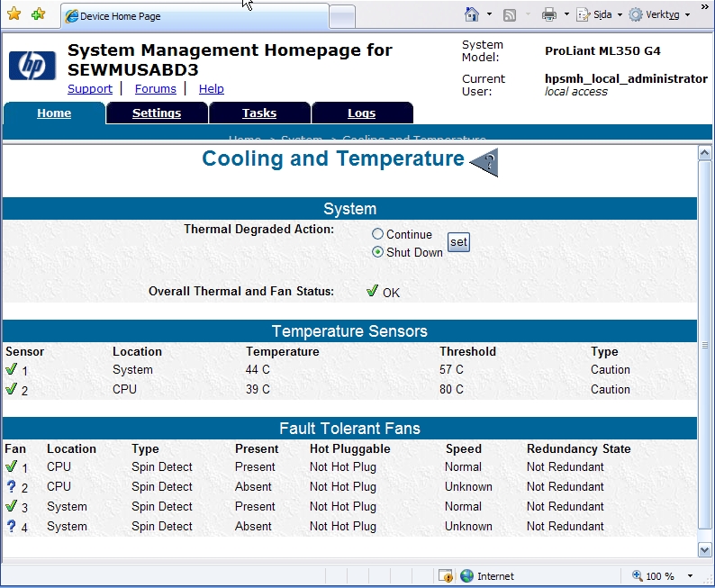The height and width of the screenshot is (588, 715).
Task: Open the Sida page menu
Action: click(x=599, y=14)
